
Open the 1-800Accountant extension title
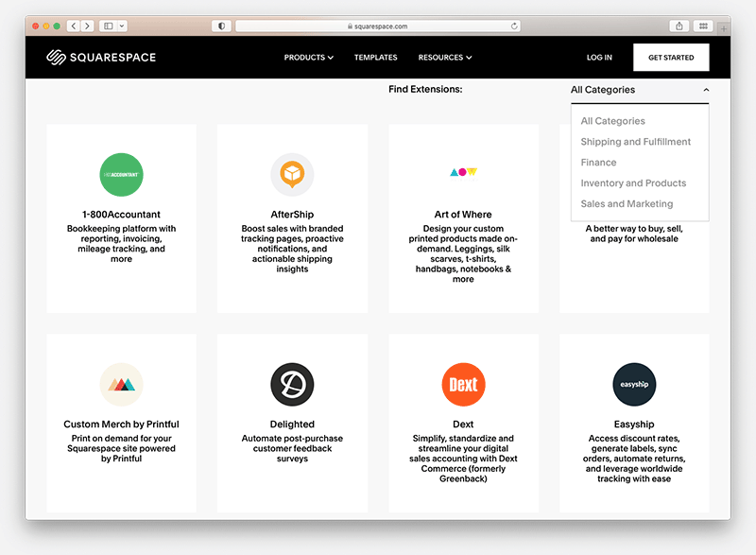point(122,215)
